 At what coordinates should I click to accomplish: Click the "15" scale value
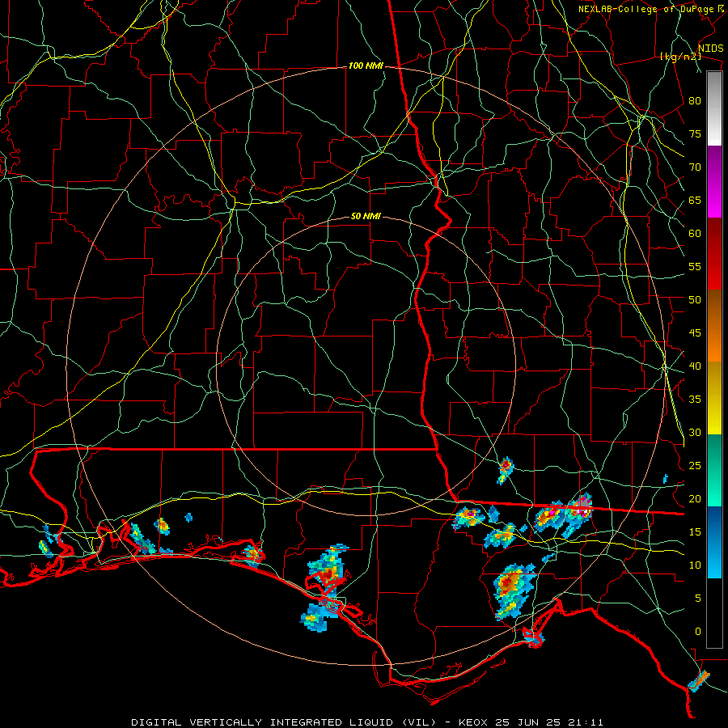(695, 532)
